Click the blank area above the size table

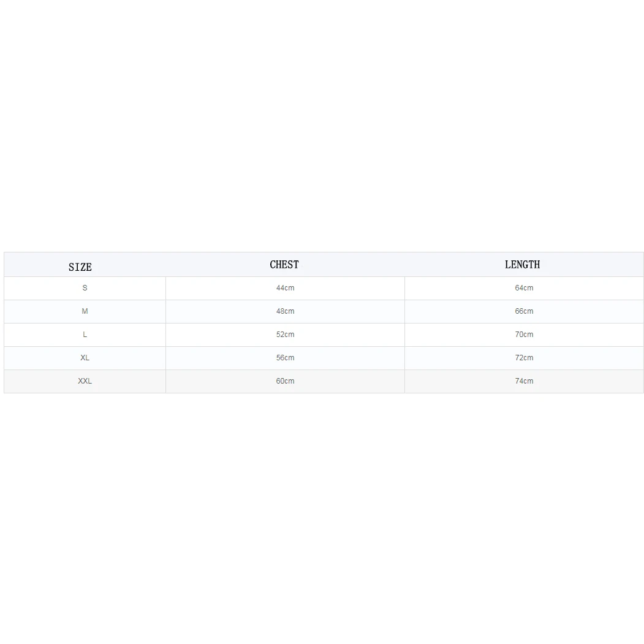322,123
